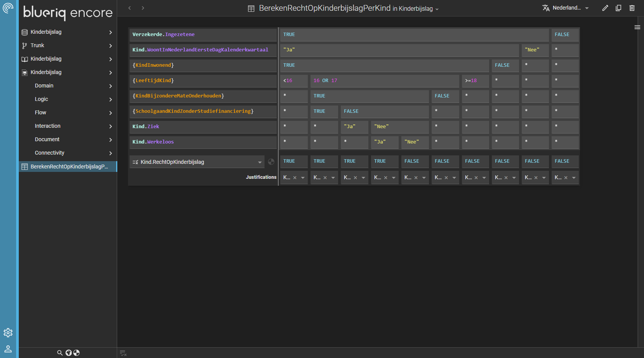This screenshot has width=644, height=358.
Task: Expand the Domain chevron
Action: [110, 86]
